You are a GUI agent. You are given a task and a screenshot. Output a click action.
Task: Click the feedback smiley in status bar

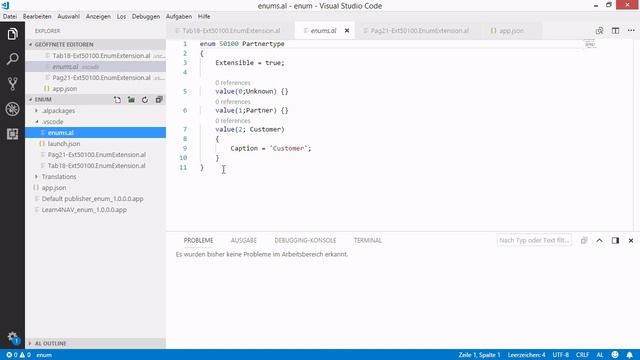coord(615,355)
